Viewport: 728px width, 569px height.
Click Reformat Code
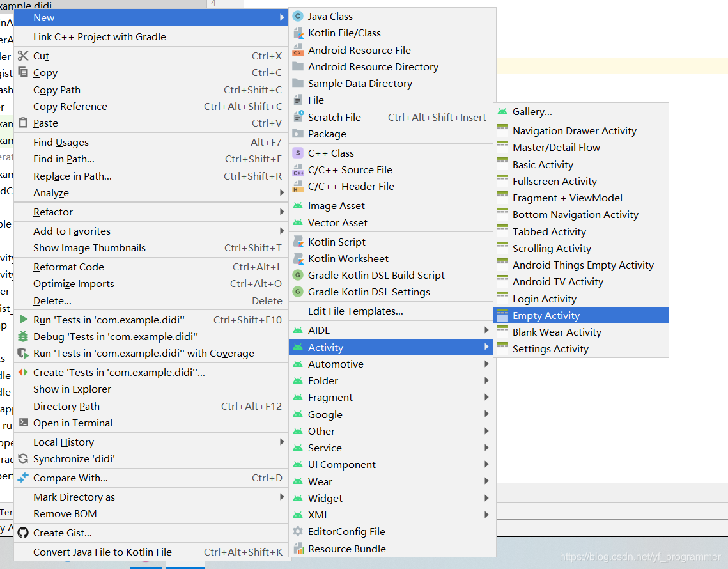pos(151,267)
